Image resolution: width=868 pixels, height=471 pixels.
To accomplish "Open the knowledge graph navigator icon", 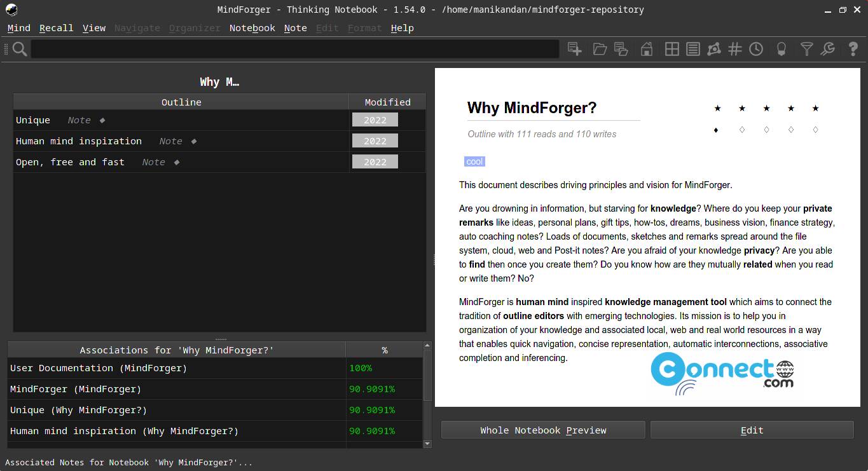I will pyautogui.click(x=714, y=49).
